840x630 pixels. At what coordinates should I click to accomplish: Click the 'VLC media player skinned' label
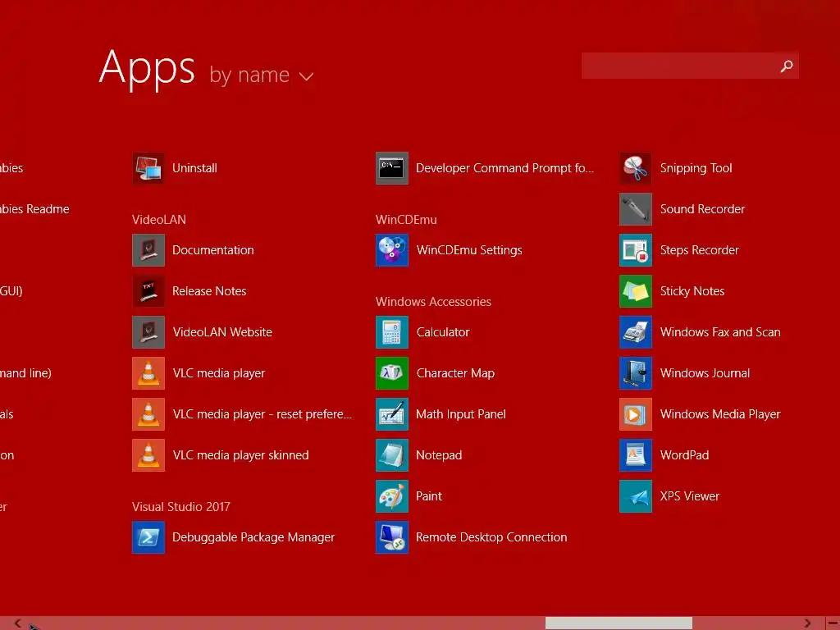pyautogui.click(x=240, y=455)
